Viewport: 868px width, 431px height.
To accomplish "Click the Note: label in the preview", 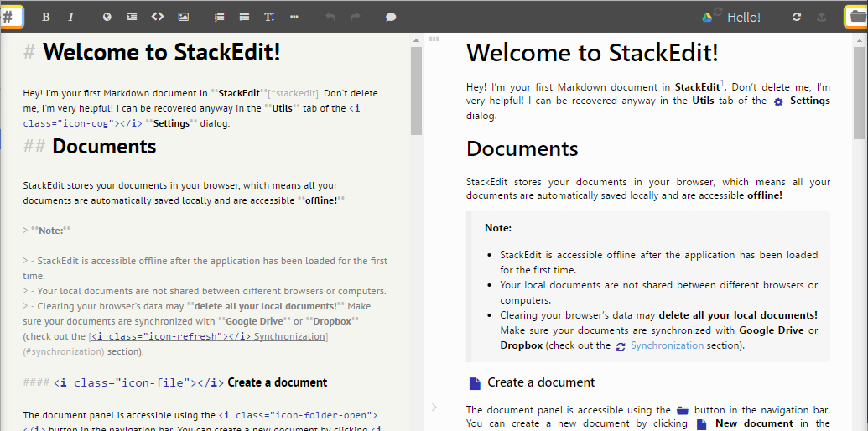I will [498, 228].
